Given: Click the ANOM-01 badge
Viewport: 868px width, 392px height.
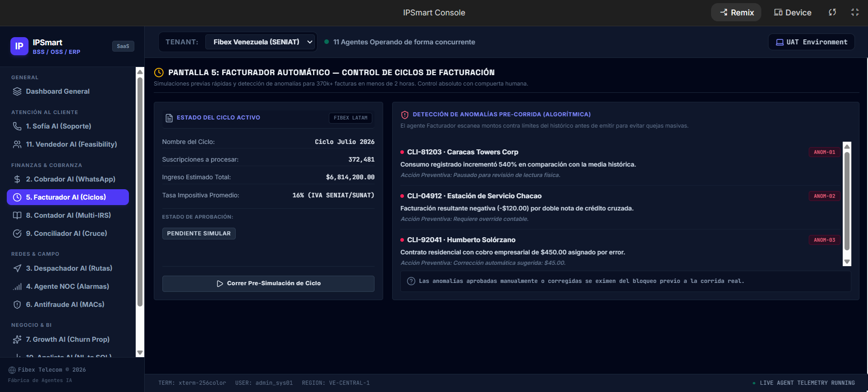Looking at the screenshot, I should coord(825,153).
